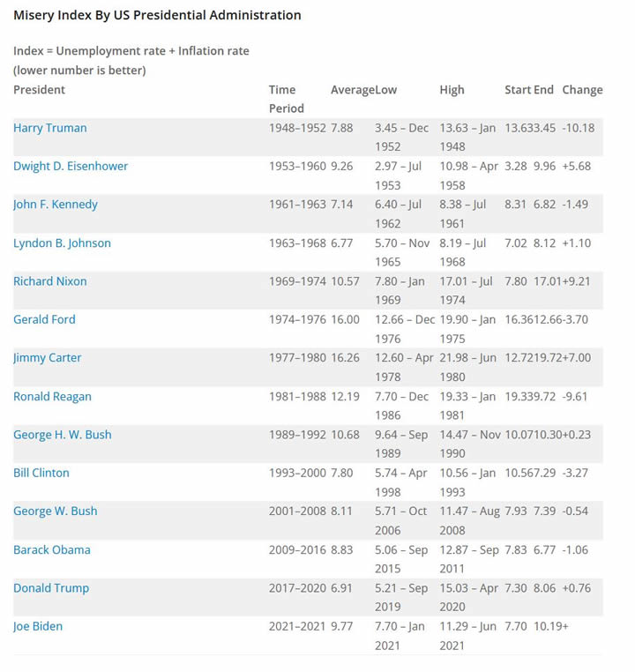Click the Dwight D. Eisenhower link
This screenshot has width=635, height=672.
[x=71, y=166]
